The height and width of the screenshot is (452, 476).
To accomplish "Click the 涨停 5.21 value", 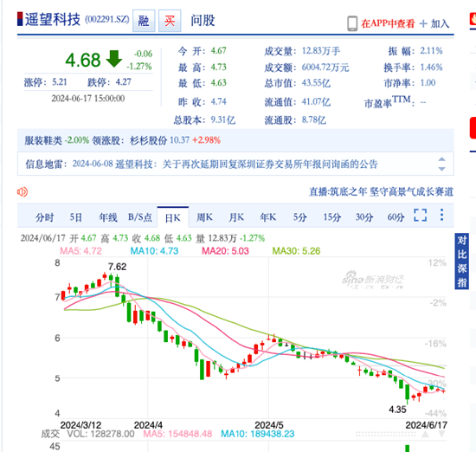I will [x=59, y=82].
